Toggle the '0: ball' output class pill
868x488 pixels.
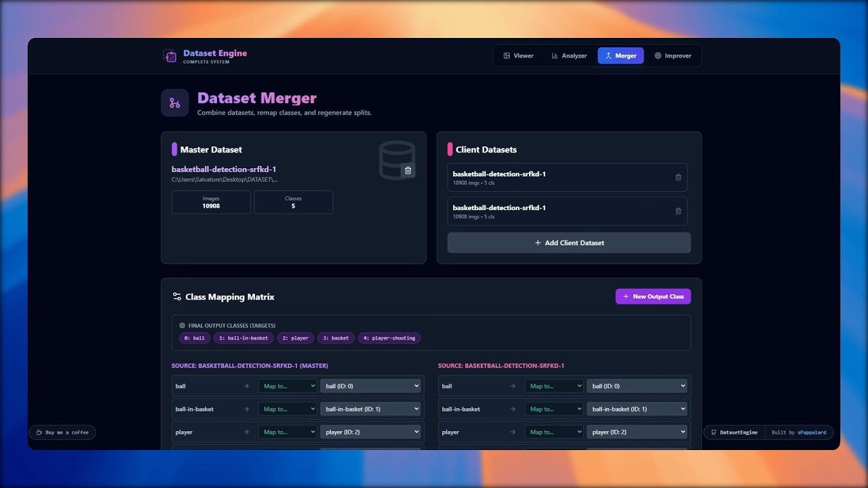tap(195, 338)
